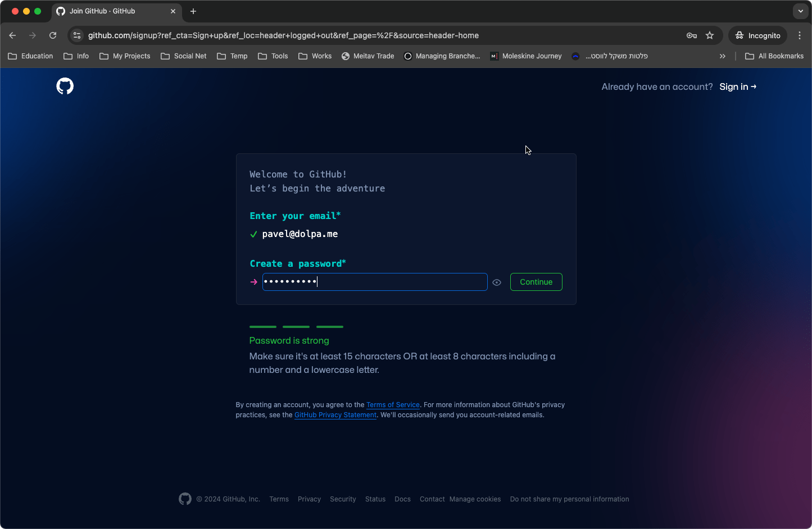The image size is (812, 529).
Task: Open the GitHub Privacy Statement link
Action: pos(335,415)
